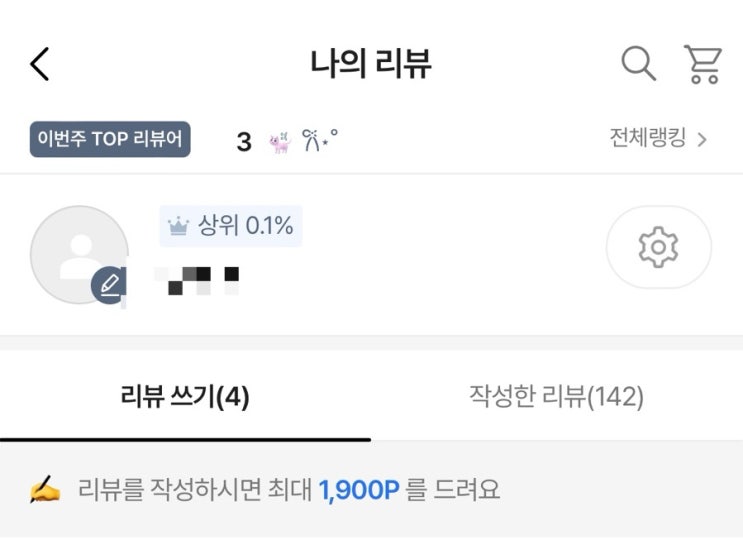Expand 전체랭킹 with the chevron arrow
Viewport: 743px width, 540px height.
click(x=702, y=140)
